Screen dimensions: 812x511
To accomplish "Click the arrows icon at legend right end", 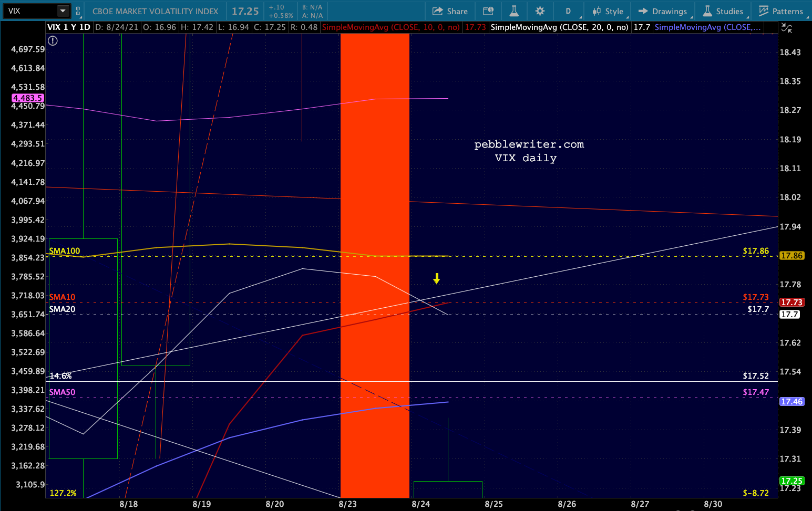I will point(787,28).
